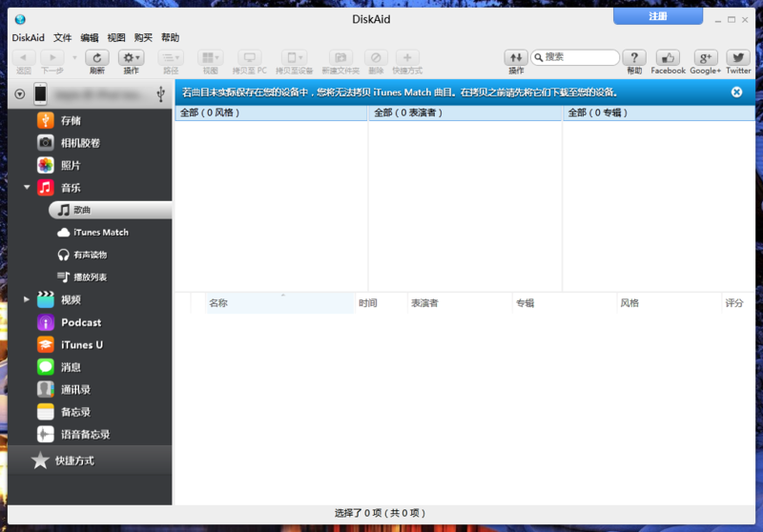Click the Shortcut (快捷方式) plus icon
Screen dimensions: 763x532
pos(407,57)
